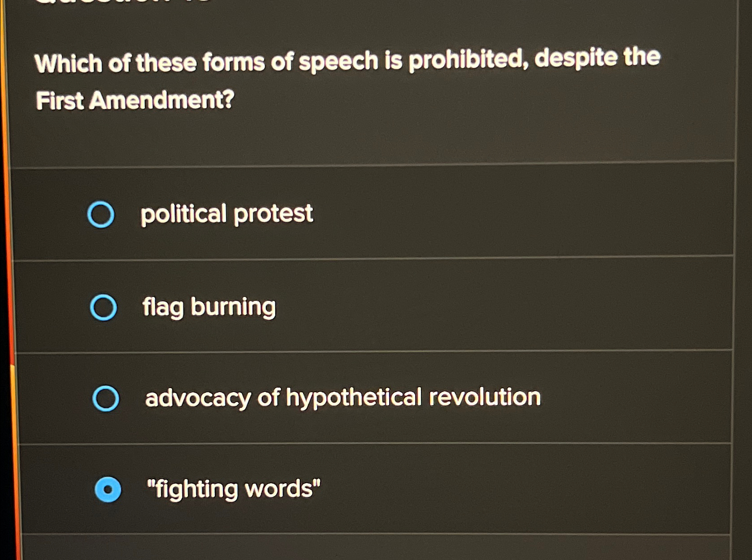Click the divider below the question

click(x=375, y=166)
